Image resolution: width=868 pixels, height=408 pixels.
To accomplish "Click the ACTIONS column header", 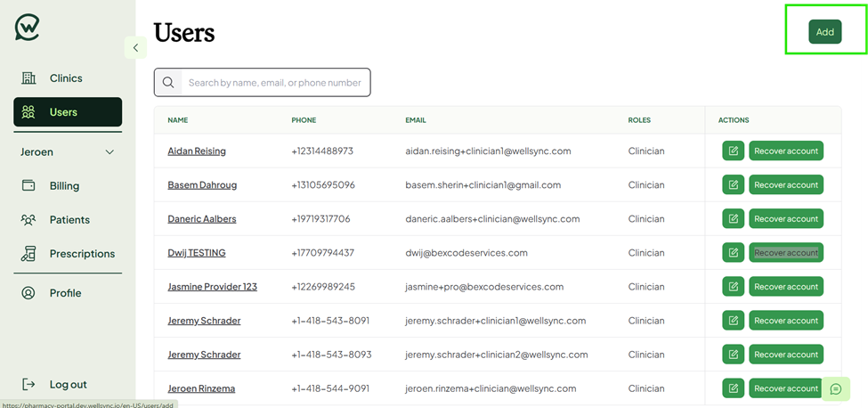I will point(734,120).
